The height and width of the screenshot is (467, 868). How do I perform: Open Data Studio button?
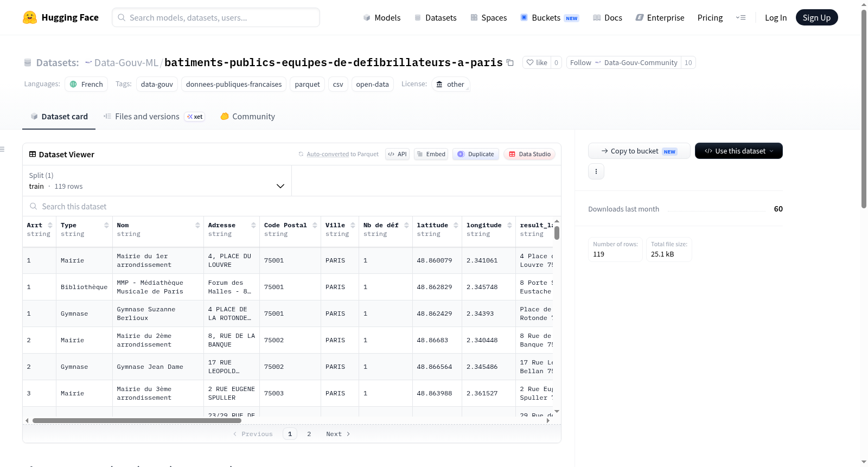click(x=529, y=154)
